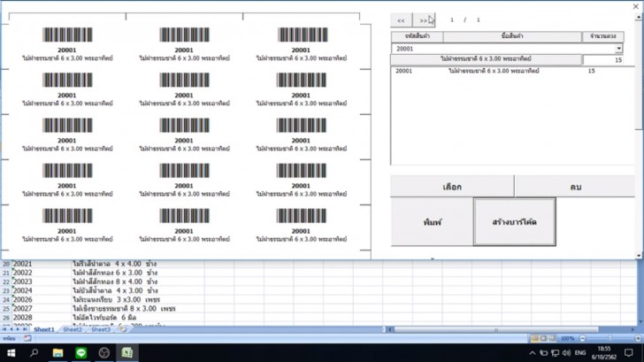Click cell 20028 in row 26
Image resolution: width=644 pixels, height=362 pixels.
[41, 318]
